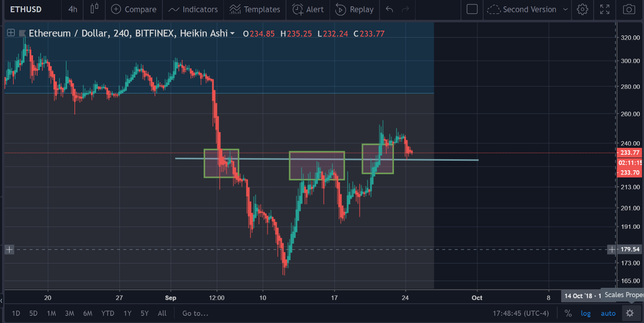644x323 pixels.
Task: Enter fullscreen mode
Action: tap(605, 9)
